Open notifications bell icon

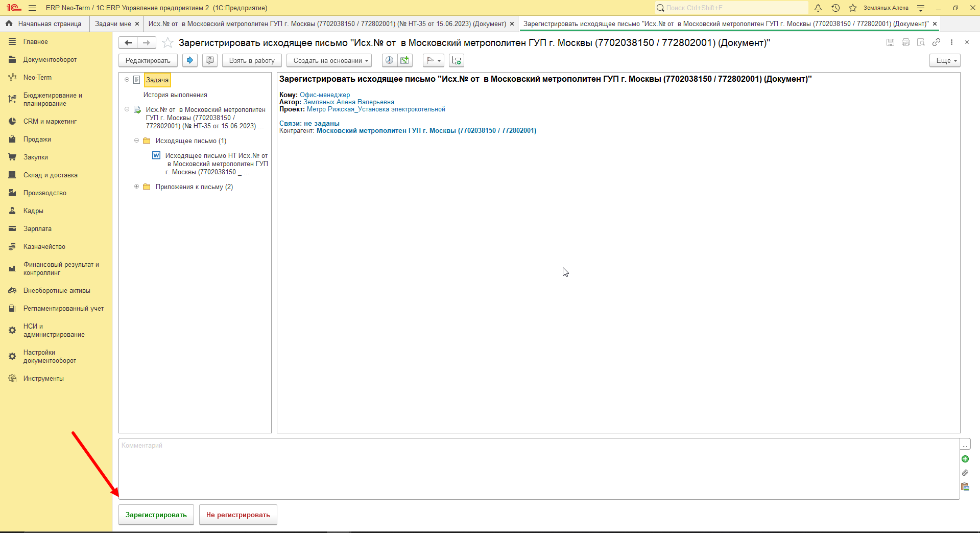click(818, 8)
